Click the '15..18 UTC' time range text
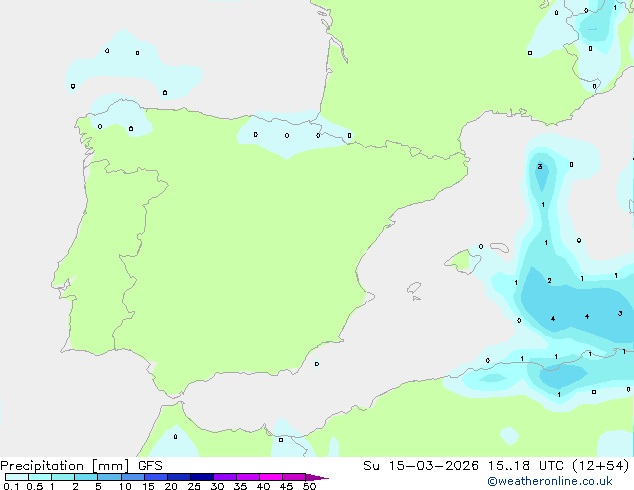The width and height of the screenshot is (634, 490). [x=525, y=466]
